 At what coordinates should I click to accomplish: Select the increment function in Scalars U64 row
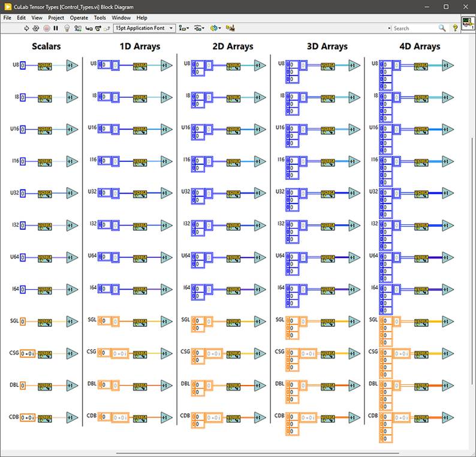[x=73, y=257]
